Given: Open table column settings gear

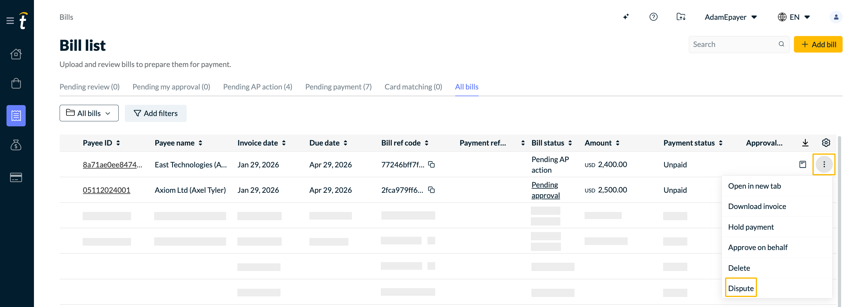Looking at the screenshot, I should (x=826, y=143).
